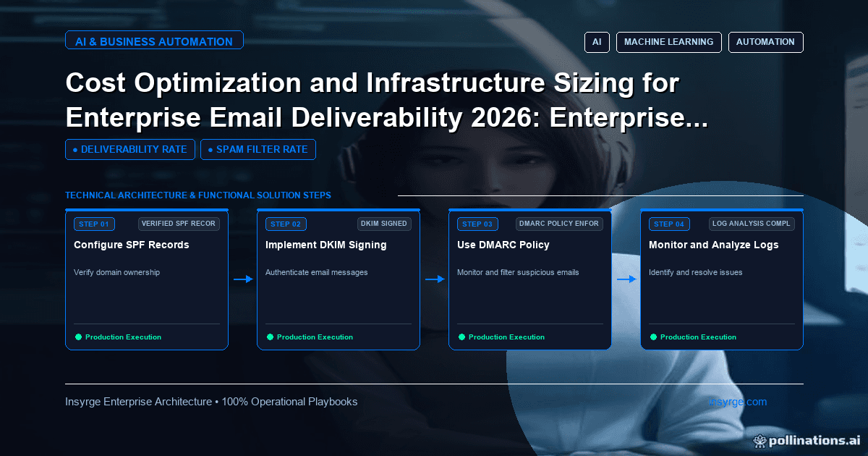
Task: Click green status dot in DMARC card
Action: click(x=461, y=337)
